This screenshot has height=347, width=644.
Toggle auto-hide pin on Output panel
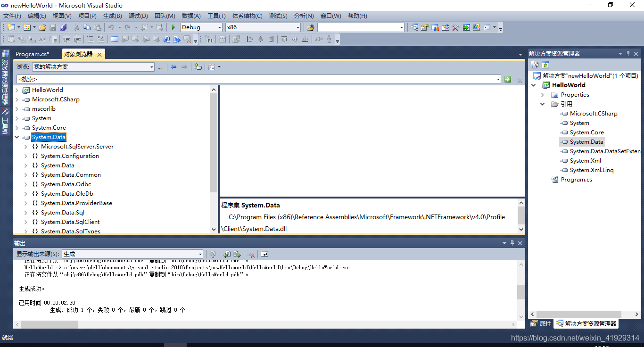tap(512, 243)
